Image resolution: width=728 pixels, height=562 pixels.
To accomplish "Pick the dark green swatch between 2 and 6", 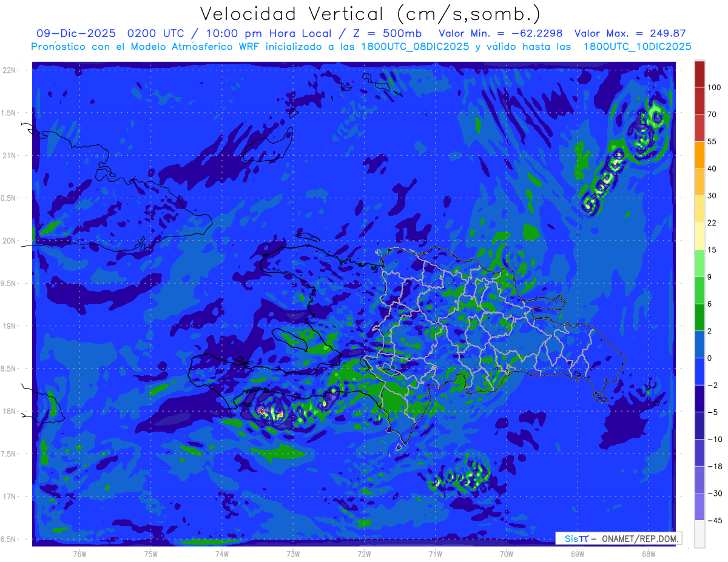I will 699,317.
